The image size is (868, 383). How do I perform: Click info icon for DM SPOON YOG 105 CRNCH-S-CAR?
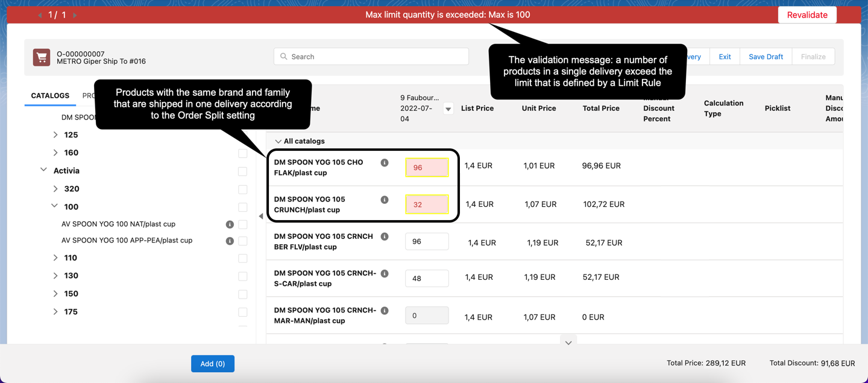pyautogui.click(x=385, y=273)
